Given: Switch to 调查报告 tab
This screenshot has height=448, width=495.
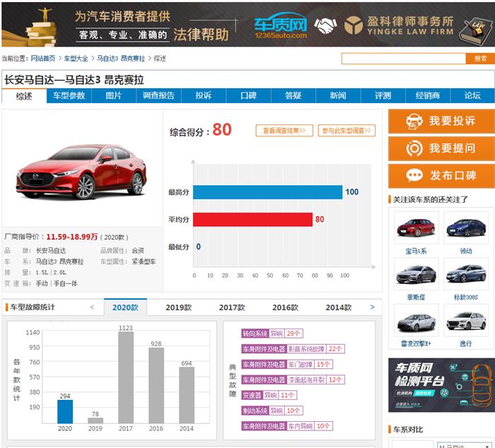Looking at the screenshot, I should pyautogui.click(x=159, y=95).
